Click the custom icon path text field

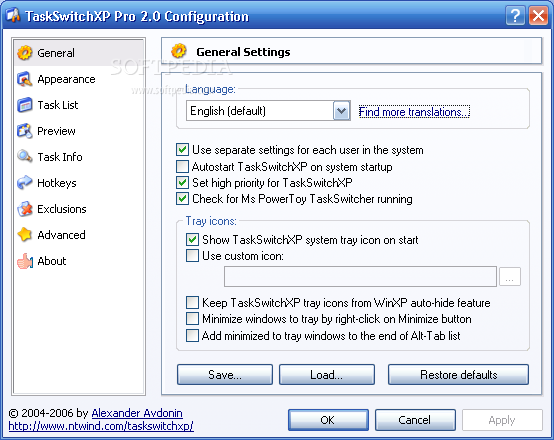(360, 276)
